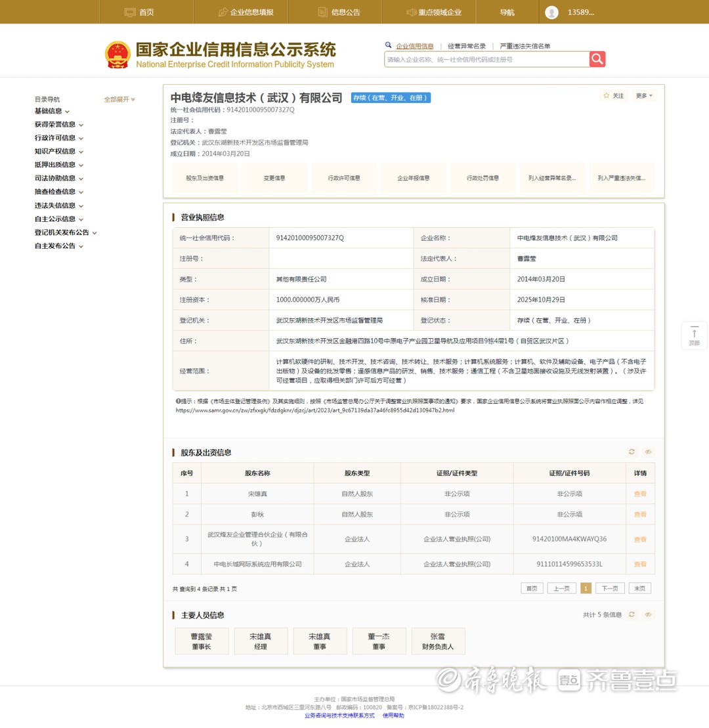
Task: Click 下一页 pagination button
Action: tap(610, 588)
